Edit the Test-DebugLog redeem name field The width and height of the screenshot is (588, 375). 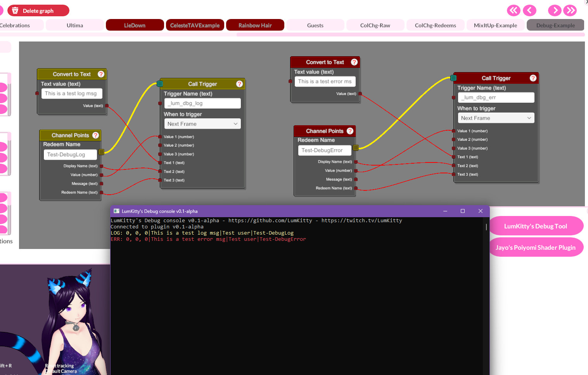(70, 154)
